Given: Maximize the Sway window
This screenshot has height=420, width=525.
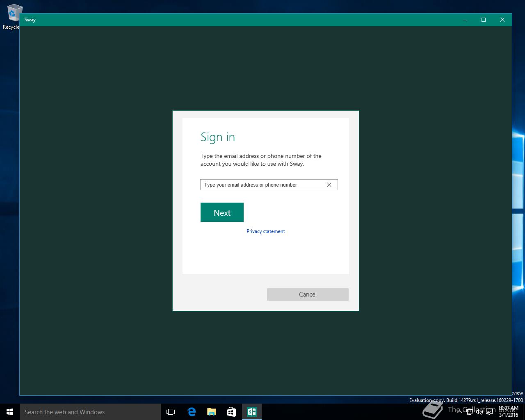Looking at the screenshot, I should click(x=484, y=20).
